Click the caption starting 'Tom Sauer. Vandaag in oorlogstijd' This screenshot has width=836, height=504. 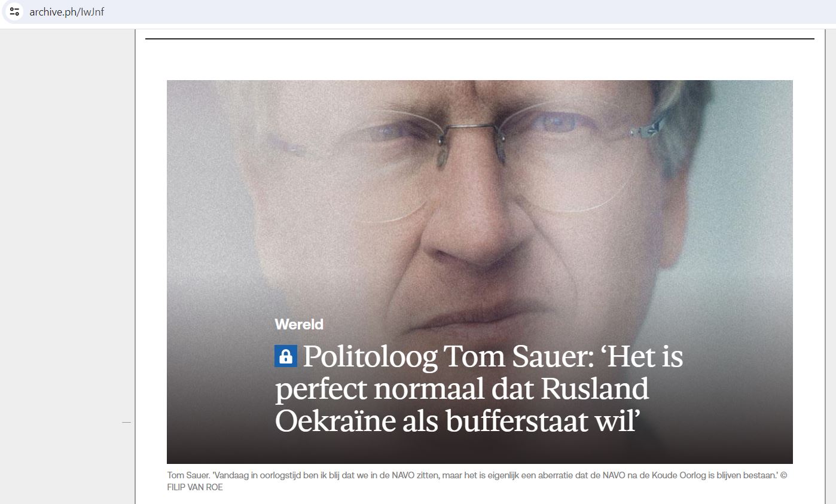[x=477, y=481]
